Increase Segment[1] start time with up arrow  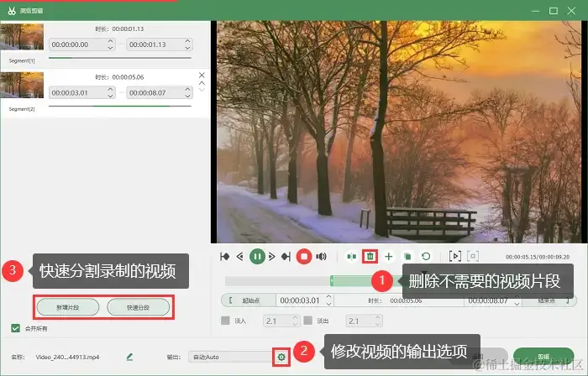pos(110,41)
